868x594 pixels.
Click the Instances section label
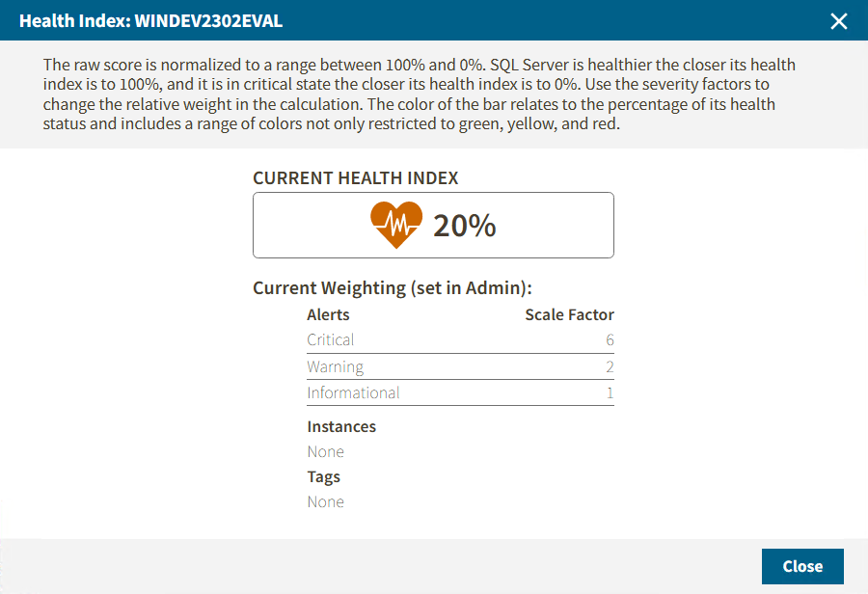click(x=341, y=426)
